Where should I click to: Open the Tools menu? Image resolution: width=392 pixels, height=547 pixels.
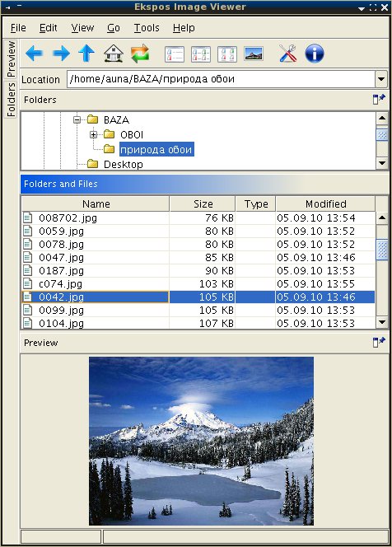pos(147,28)
